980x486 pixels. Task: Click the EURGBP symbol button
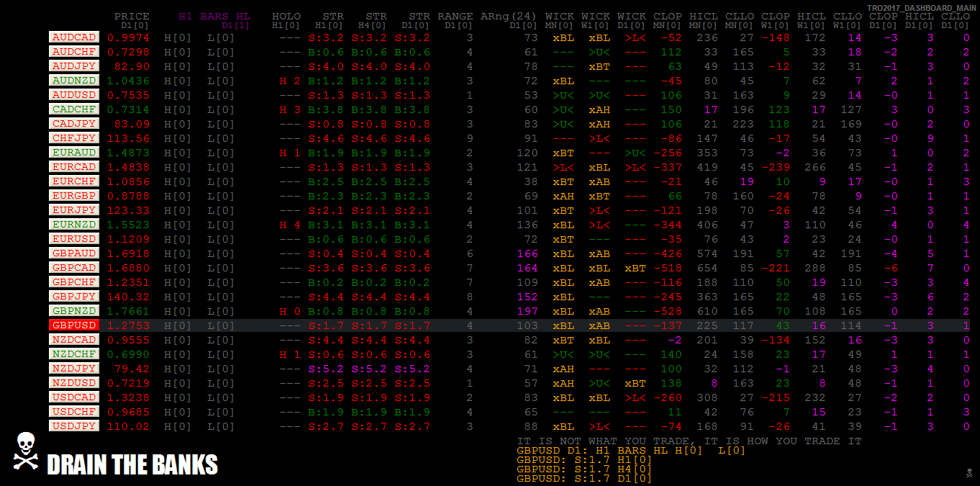(74, 195)
